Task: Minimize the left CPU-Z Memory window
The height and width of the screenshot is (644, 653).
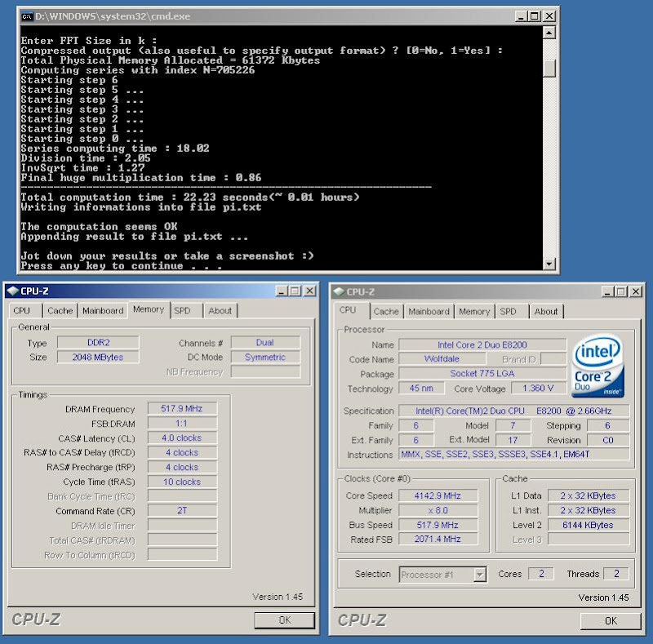Action: click(x=282, y=291)
